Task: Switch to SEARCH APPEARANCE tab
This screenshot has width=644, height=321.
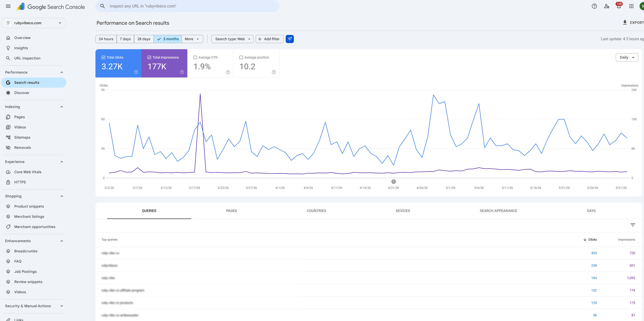Action: [x=498, y=211]
